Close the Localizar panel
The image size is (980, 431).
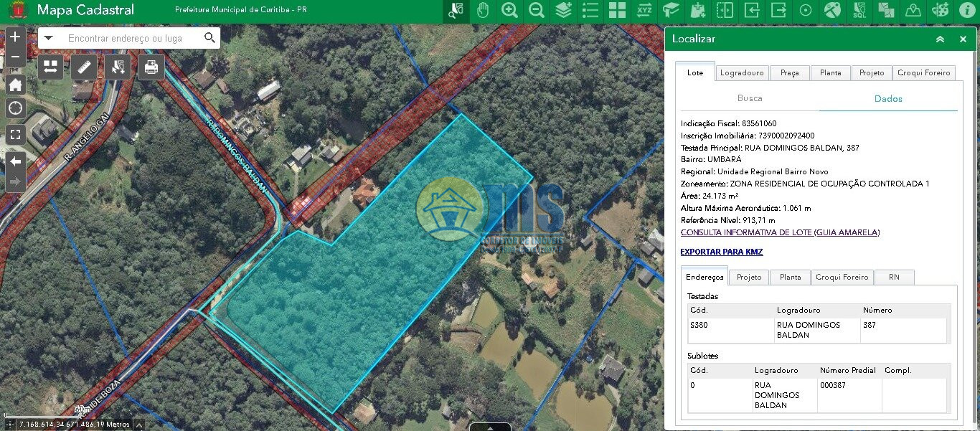pos(963,39)
